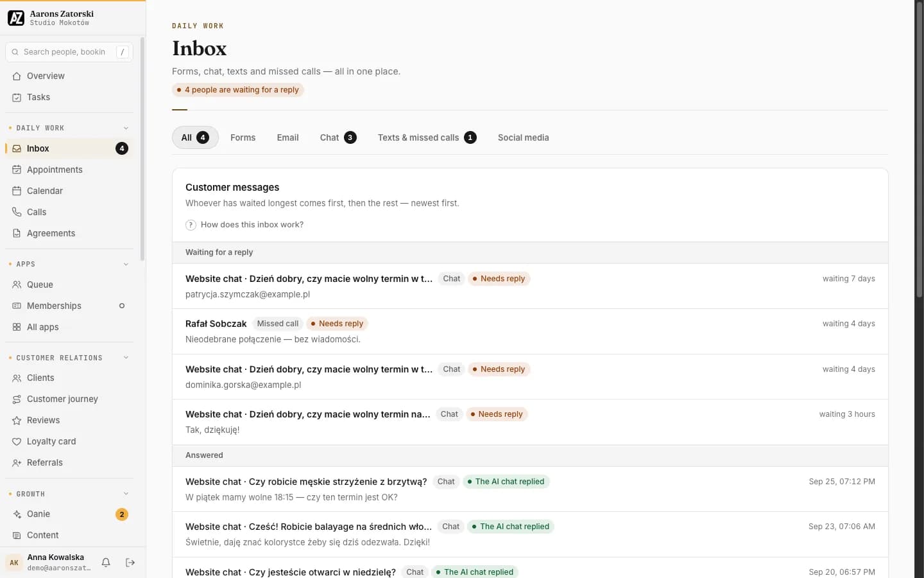Select the All tab
Image resolution: width=924 pixels, height=578 pixels.
pyautogui.click(x=195, y=137)
